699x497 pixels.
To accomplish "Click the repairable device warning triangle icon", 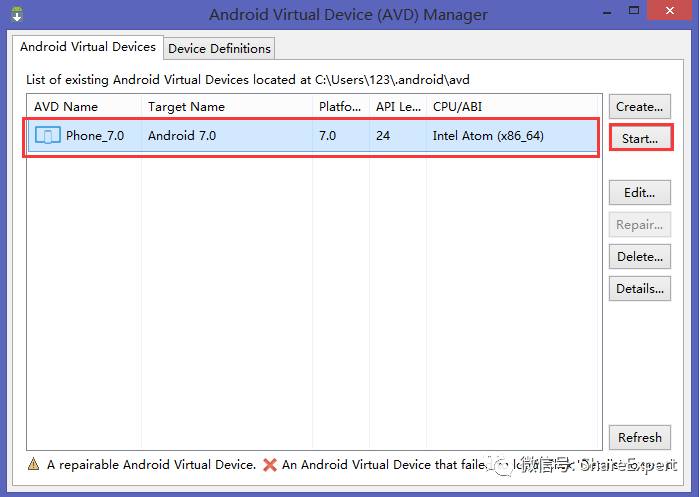I will click(33, 464).
